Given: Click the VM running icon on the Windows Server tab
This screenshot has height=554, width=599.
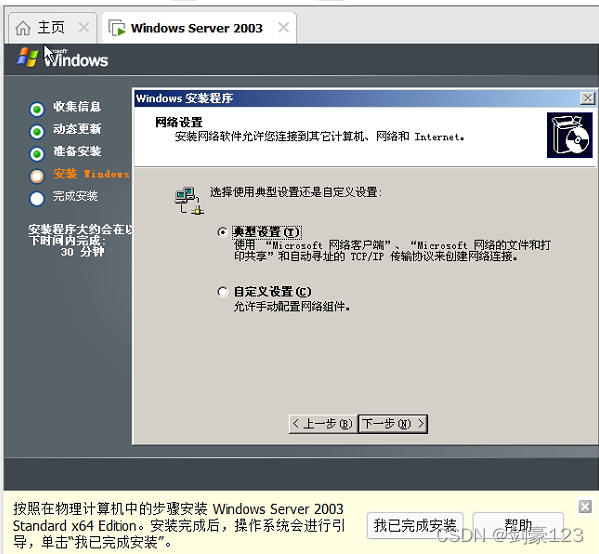Looking at the screenshot, I should [x=117, y=28].
